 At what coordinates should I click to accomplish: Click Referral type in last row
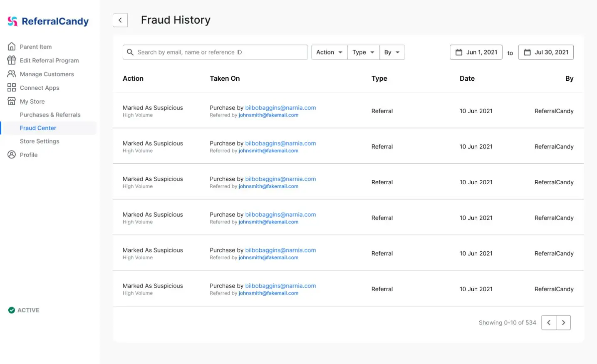pos(382,289)
